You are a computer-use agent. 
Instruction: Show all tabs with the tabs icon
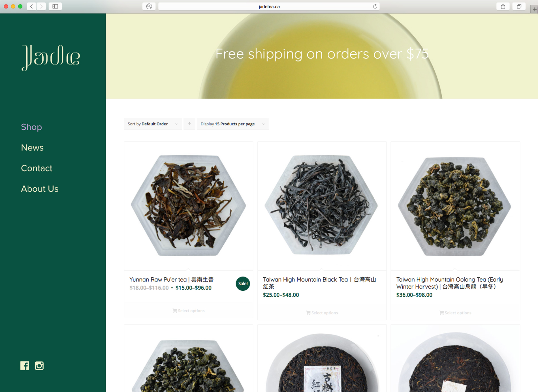click(x=519, y=6)
